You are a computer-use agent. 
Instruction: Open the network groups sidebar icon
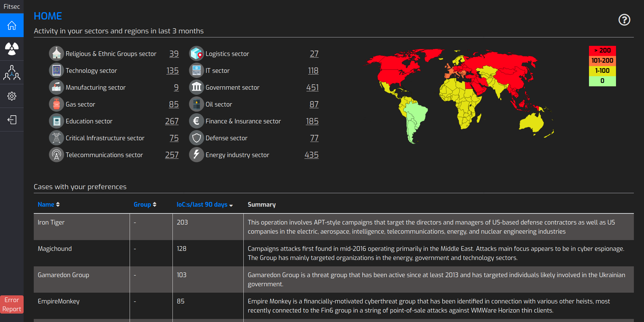coord(12,72)
